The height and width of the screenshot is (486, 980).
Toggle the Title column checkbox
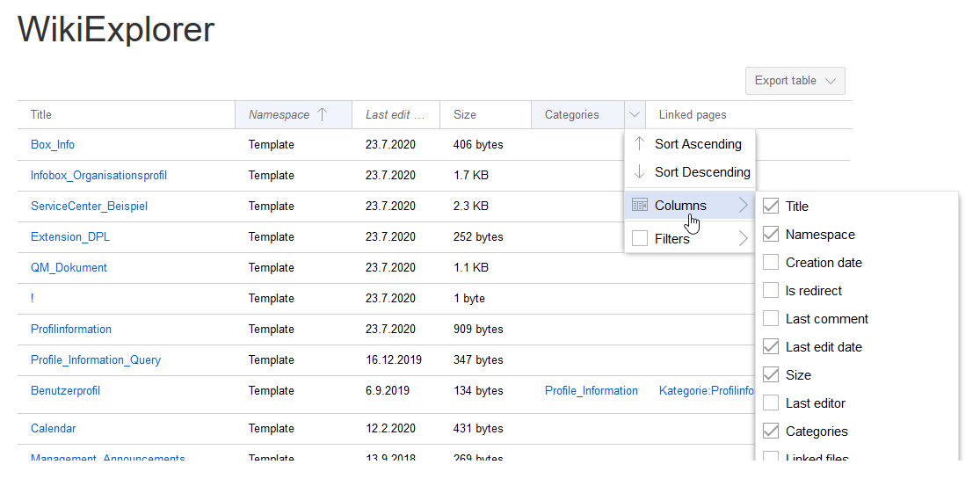(x=771, y=207)
